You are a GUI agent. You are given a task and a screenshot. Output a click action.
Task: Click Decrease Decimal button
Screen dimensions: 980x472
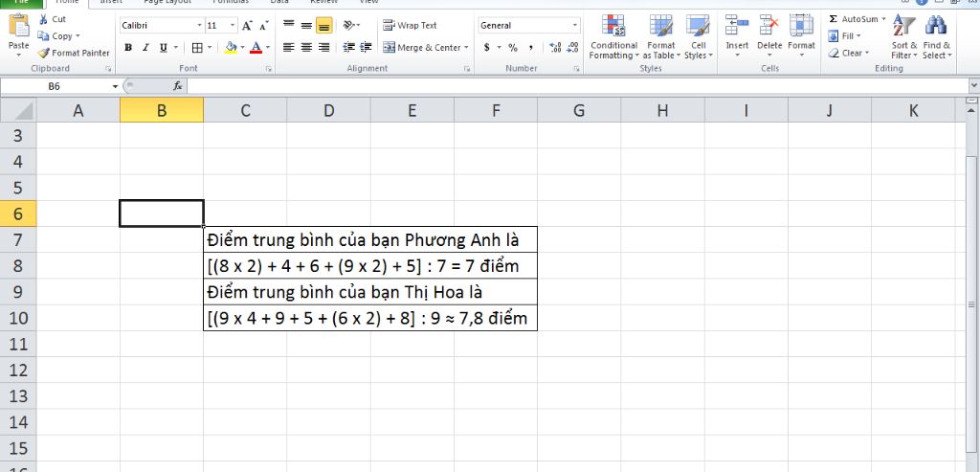coord(572,48)
